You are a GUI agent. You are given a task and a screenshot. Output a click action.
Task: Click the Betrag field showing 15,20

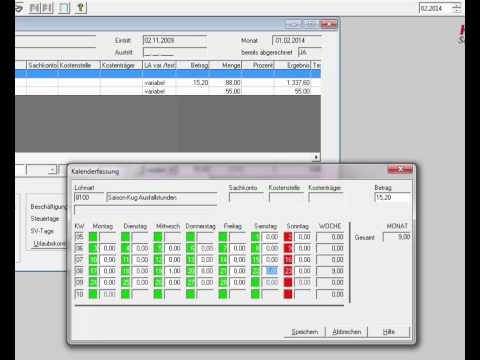pyautogui.click(x=392, y=197)
